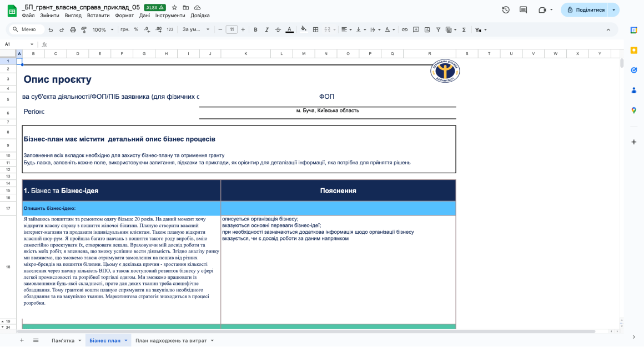The width and height of the screenshot is (644, 347).
Task: Open version history
Action: coord(506,10)
